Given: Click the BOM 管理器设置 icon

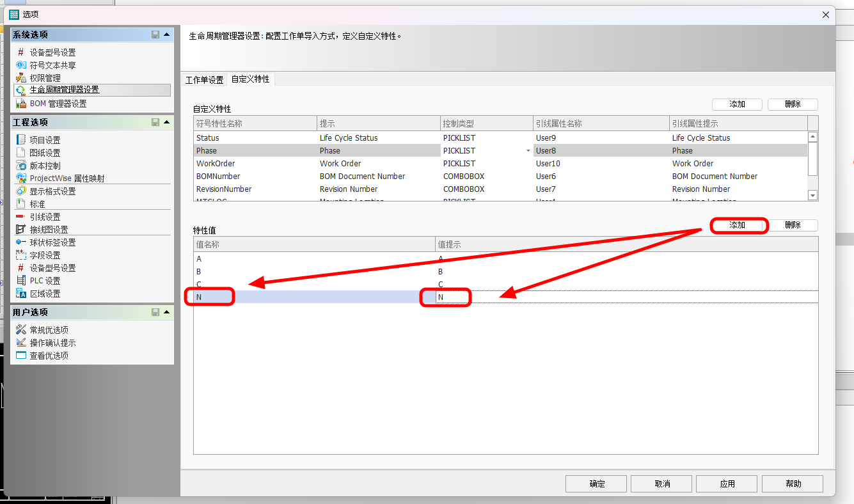Looking at the screenshot, I should coord(20,104).
